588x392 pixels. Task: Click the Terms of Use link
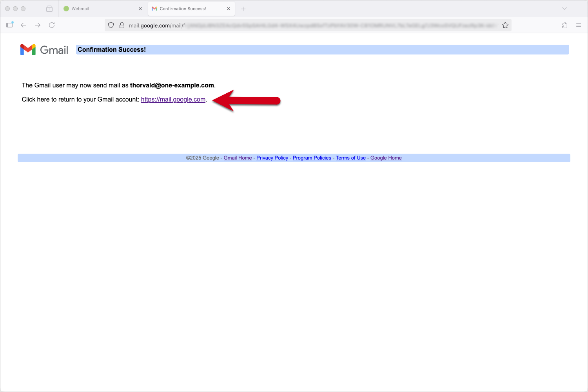[350, 158]
